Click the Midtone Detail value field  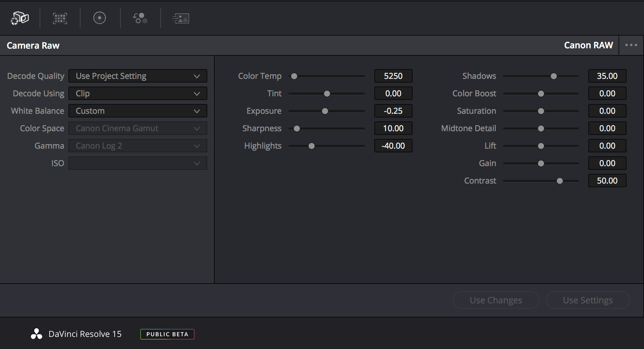click(607, 128)
